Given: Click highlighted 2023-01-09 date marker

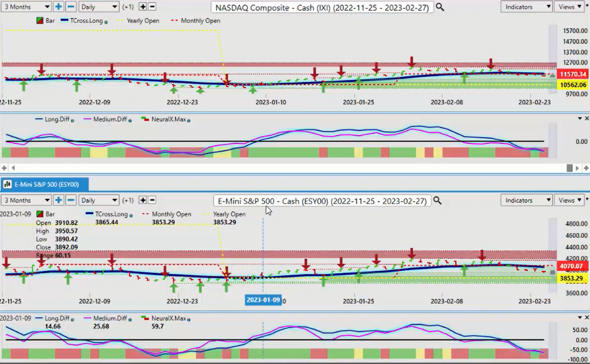Looking at the screenshot, I should (x=263, y=300).
